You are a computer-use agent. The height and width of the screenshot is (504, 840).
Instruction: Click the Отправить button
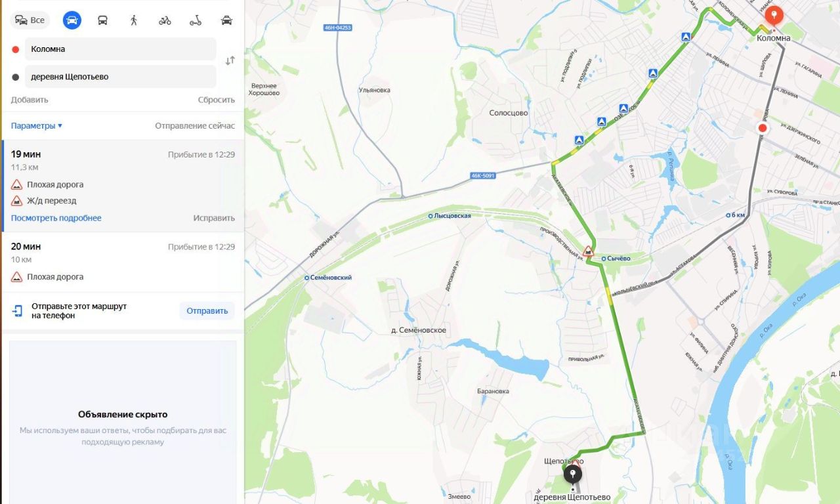[207, 311]
